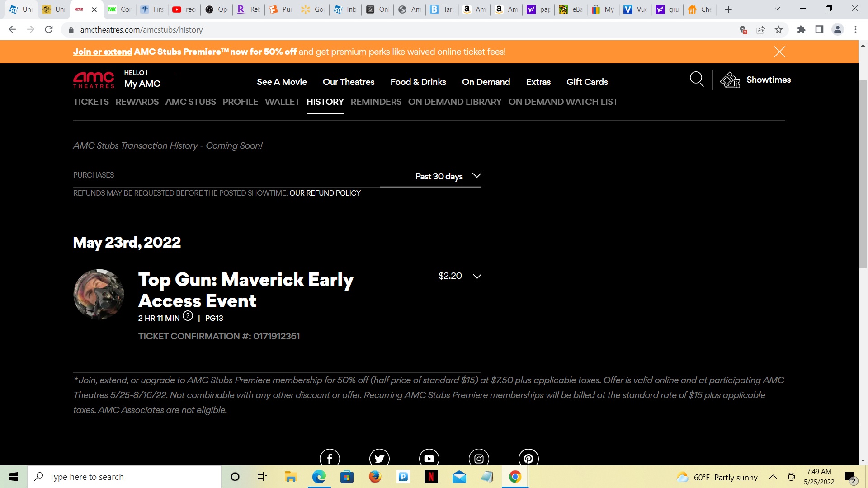Open Chrome three-dot menu

pyautogui.click(x=855, y=30)
